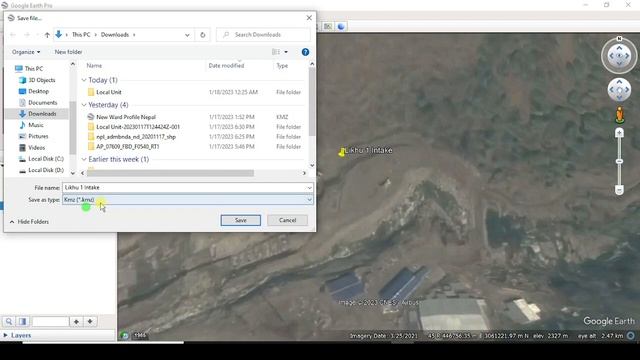Select Local Disk (D:) in sidebar

click(x=41, y=170)
